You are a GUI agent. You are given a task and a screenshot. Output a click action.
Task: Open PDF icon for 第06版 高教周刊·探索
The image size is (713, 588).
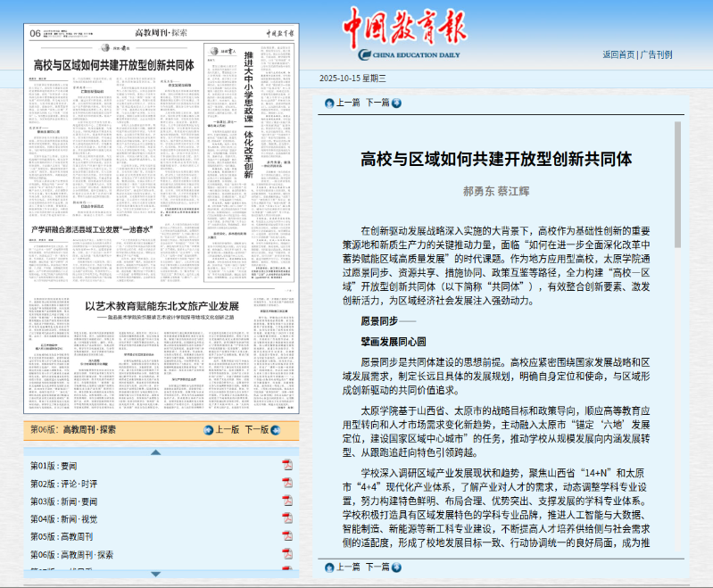coord(287,554)
